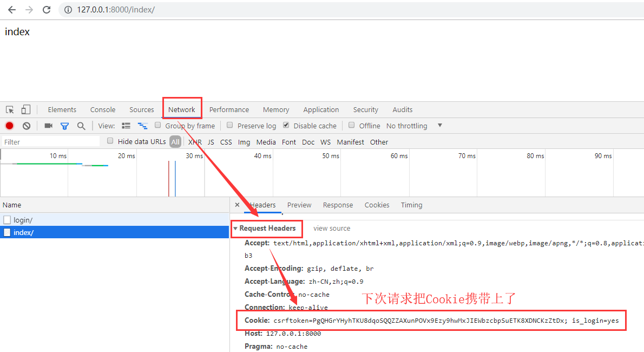Click the Accept-Language header line
Image resolution: width=644 pixels, height=352 pixels.
(x=304, y=282)
